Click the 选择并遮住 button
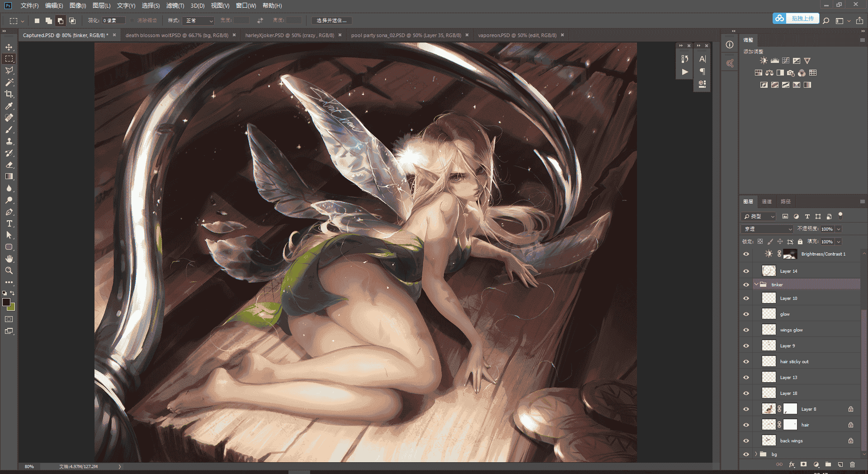This screenshot has width=868, height=474. coord(331,20)
